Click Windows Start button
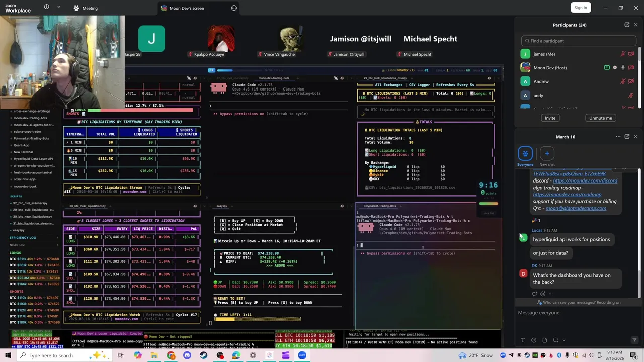Screen dimensions: 644x362 point(8,355)
